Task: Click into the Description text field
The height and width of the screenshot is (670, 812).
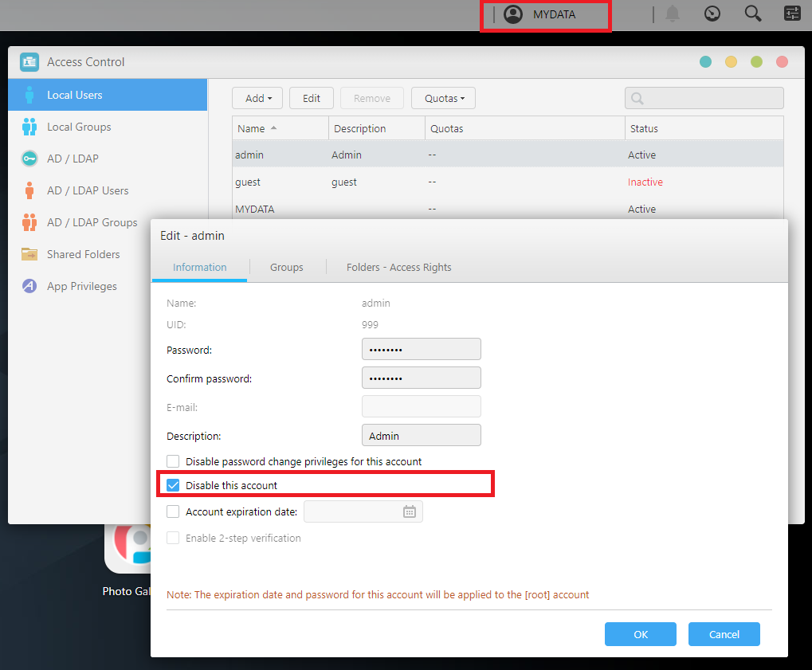Action: (421, 436)
